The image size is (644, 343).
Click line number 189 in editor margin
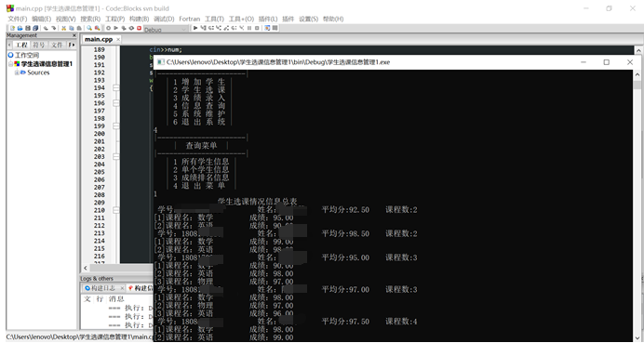tap(99, 49)
